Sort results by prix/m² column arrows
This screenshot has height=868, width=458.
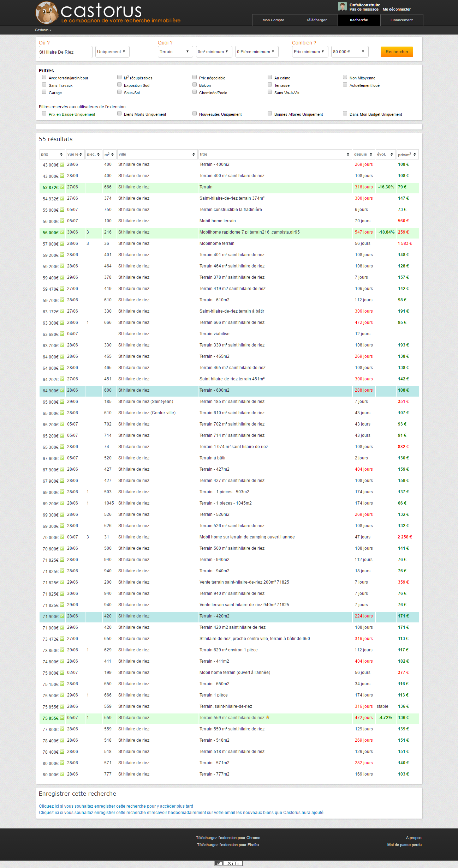415,155
